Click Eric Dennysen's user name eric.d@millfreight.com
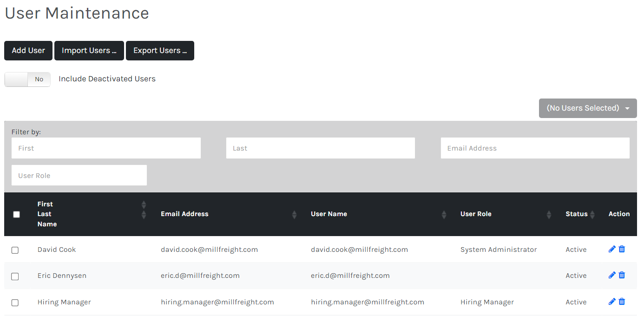Image resolution: width=644 pixels, height=316 pixels. pyautogui.click(x=350, y=276)
